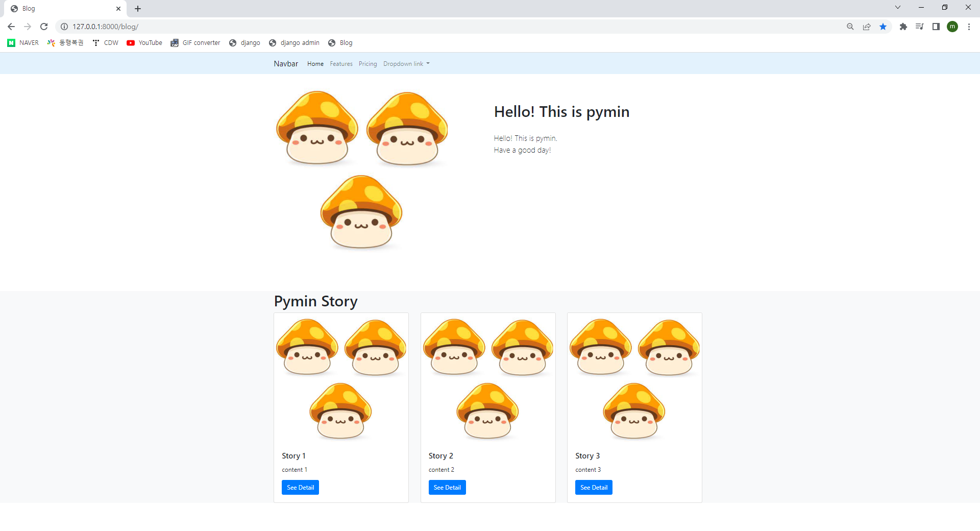Go back with the browser back arrow
This screenshot has width=980, height=531.
pyautogui.click(x=11, y=27)
